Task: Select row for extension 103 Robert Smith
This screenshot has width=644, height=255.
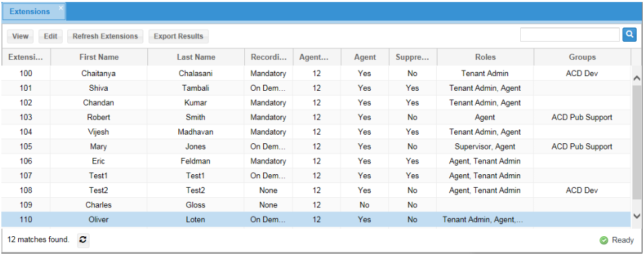Action: pyautogui.click(x=316, y=118)
